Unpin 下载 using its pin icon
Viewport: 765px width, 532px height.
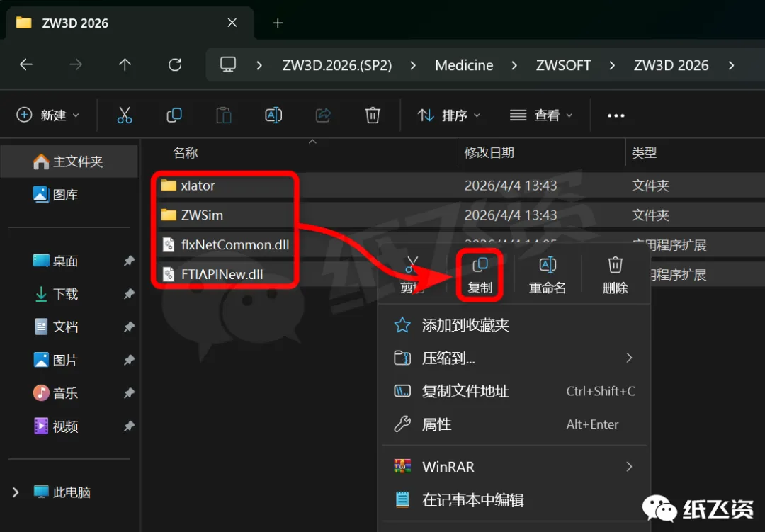[129, 294]
